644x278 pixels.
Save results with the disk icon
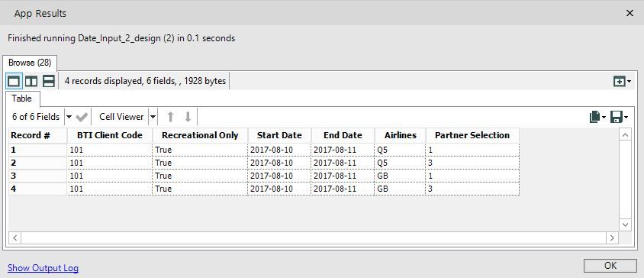coord(616,117)
